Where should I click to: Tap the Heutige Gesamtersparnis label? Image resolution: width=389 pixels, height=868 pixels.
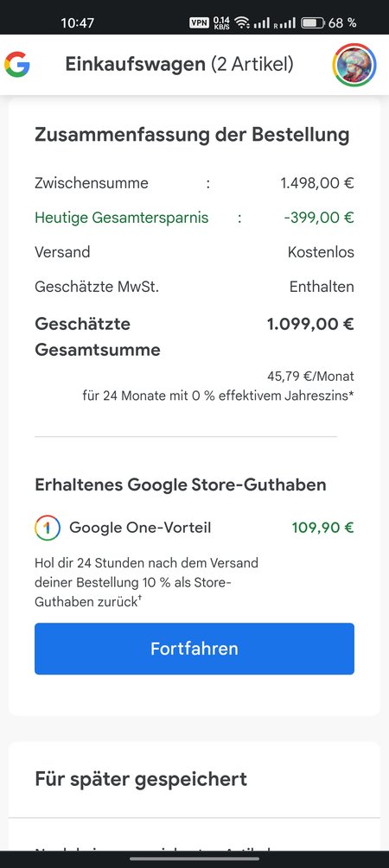(121, 218)
